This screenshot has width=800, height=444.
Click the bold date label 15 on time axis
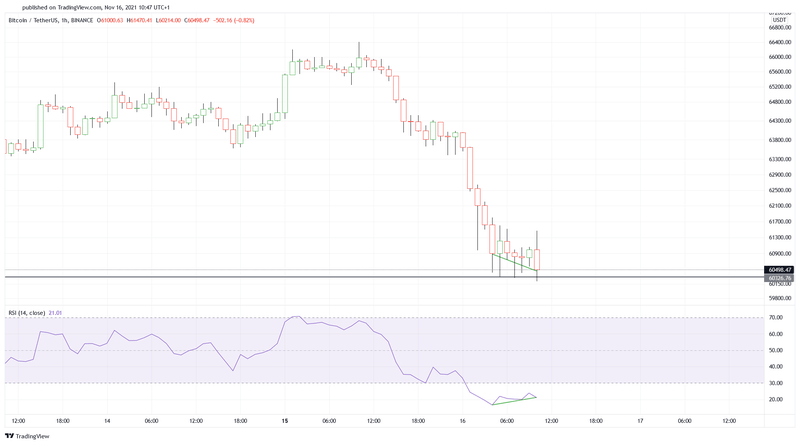[285, 421]
